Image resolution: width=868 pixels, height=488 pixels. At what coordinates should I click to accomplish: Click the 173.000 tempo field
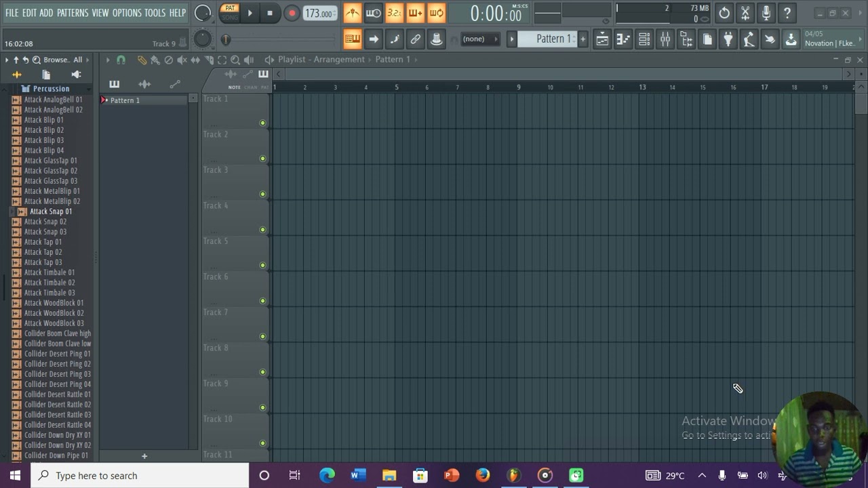coord(319,13)
